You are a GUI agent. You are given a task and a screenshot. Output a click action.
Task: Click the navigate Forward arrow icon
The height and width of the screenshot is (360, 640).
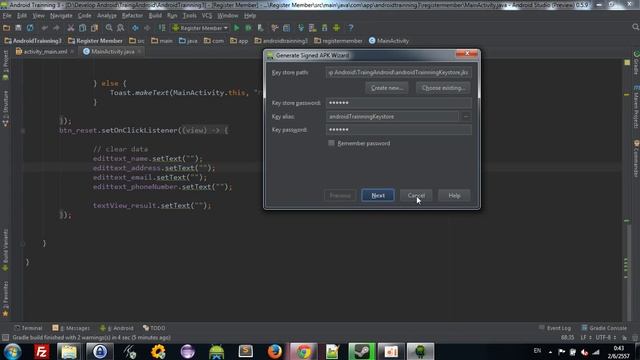(147, 28)
